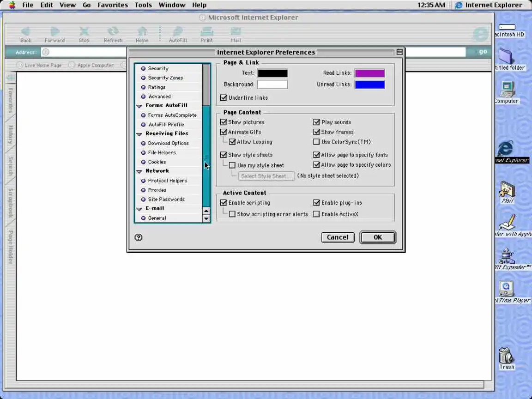The height and width of the screenshot is (399, 532).
Task: Click the Cancel button
Action: pyautogui.click(x=338, y=237)
